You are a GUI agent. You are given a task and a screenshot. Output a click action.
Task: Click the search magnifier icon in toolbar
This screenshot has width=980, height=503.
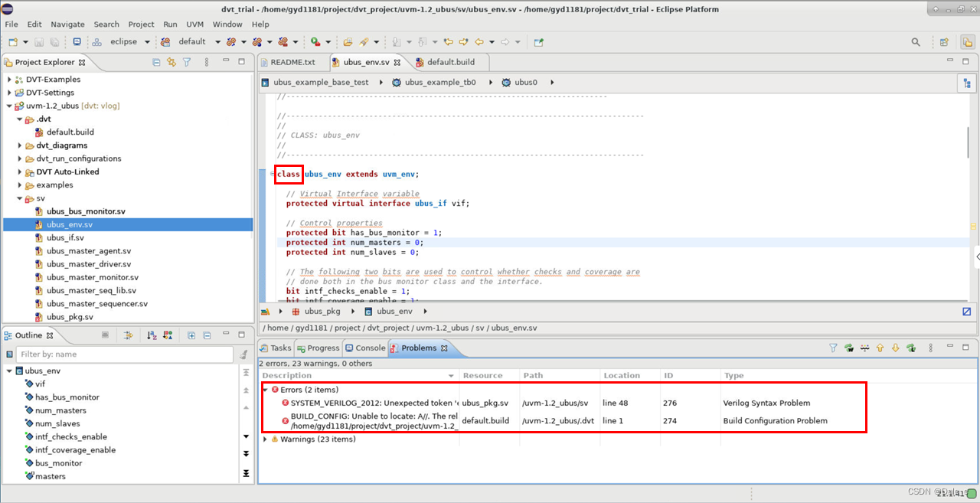click(x=916, y=42)
